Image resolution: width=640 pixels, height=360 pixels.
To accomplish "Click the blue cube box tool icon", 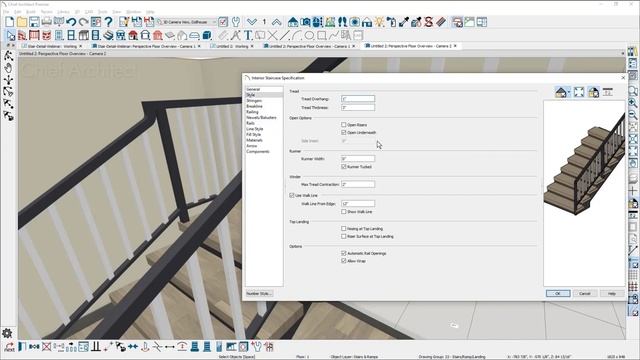I will (x=207, y=36).
